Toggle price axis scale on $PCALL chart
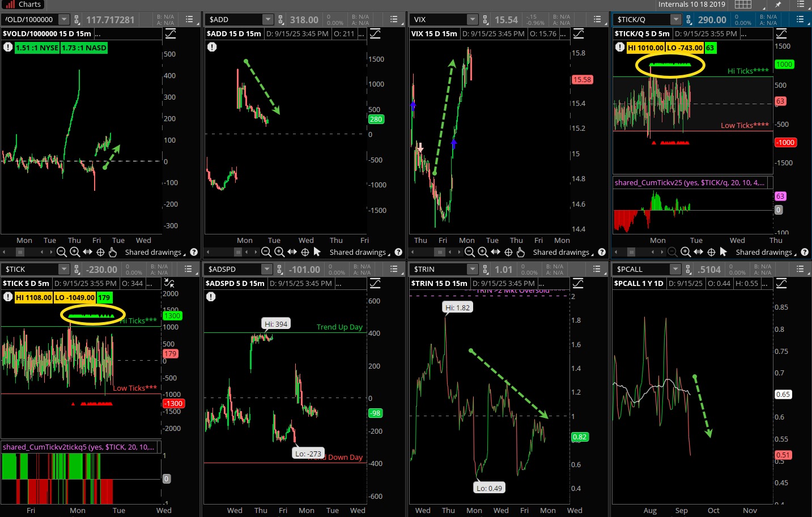This screenshot has width=812, height=517. click(x=781, y=283)
